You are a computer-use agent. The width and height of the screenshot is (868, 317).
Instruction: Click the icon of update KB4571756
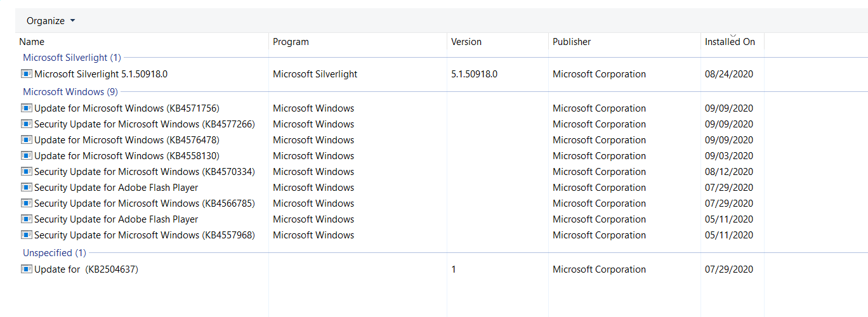pyautogui.click(x=27, y=108)
